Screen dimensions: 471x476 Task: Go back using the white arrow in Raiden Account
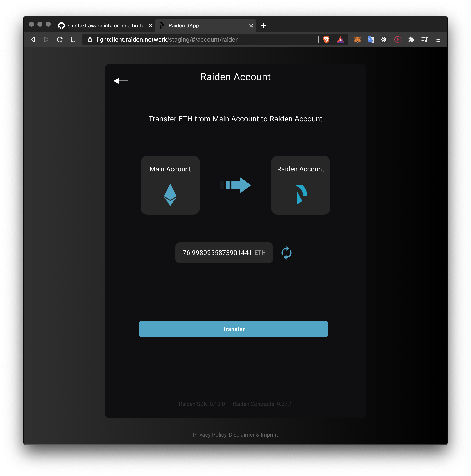click(121, 81)
